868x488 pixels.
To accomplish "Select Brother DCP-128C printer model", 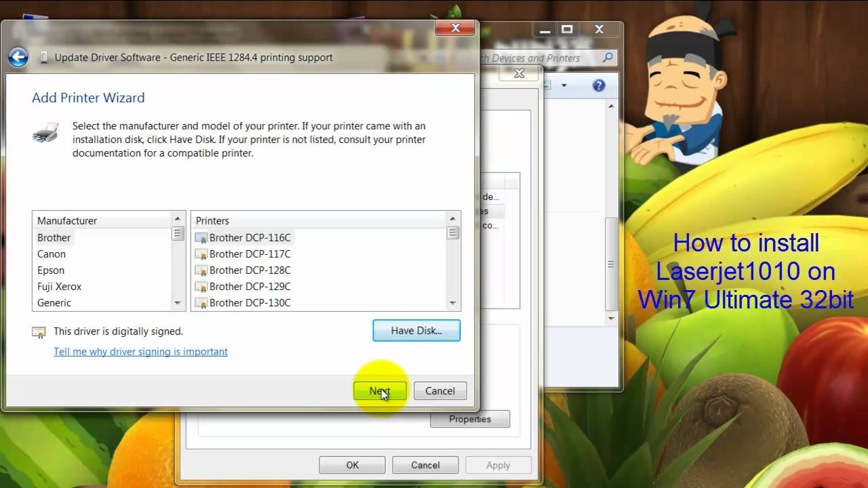I will (250, 270).
